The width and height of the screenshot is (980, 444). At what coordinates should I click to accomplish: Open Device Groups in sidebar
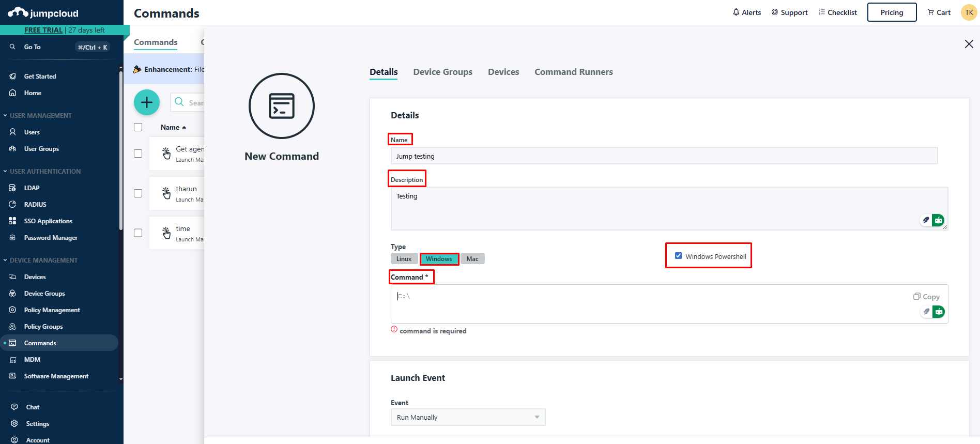click(x=44, y=293)
